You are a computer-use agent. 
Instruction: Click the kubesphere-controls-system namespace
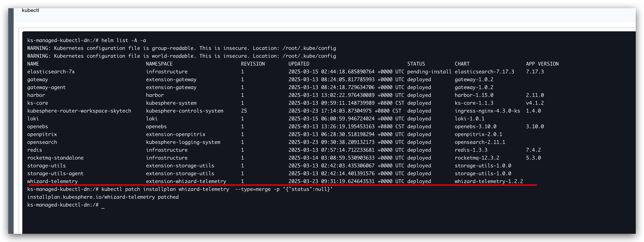tap(184, 111)
